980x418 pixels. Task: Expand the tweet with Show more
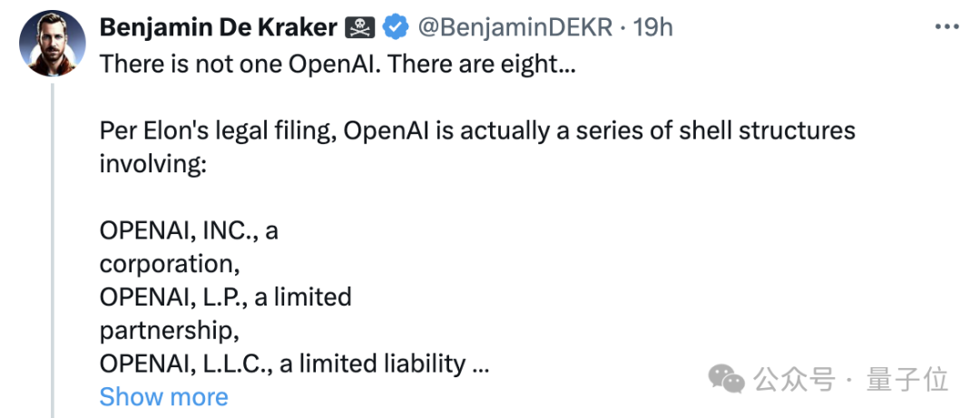point(163,396)
